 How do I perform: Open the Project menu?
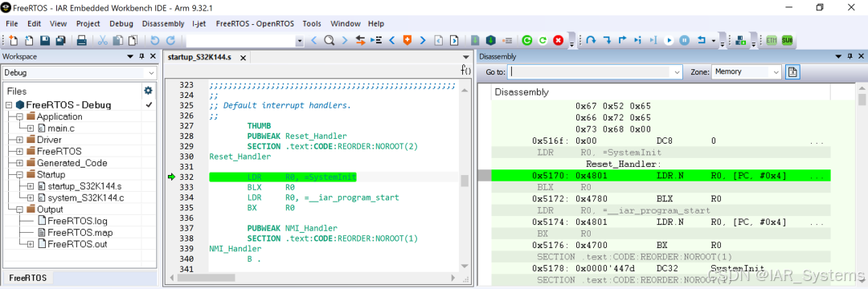[x=88, y=24]
